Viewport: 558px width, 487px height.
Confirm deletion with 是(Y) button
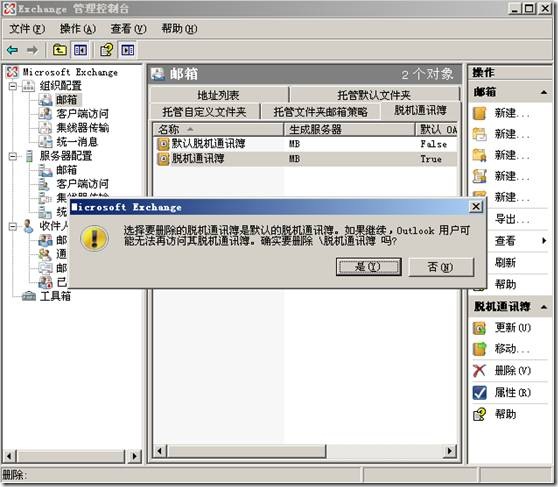369,267
